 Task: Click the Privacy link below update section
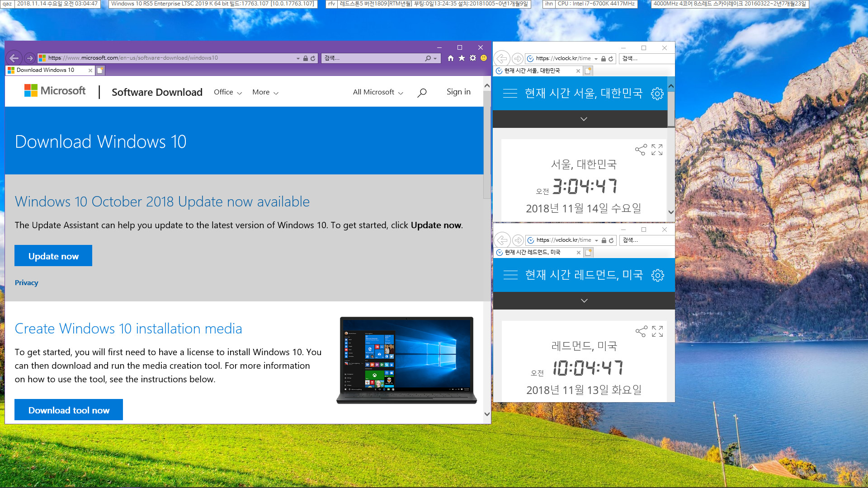pyautogui.click(x=26, y=282)
